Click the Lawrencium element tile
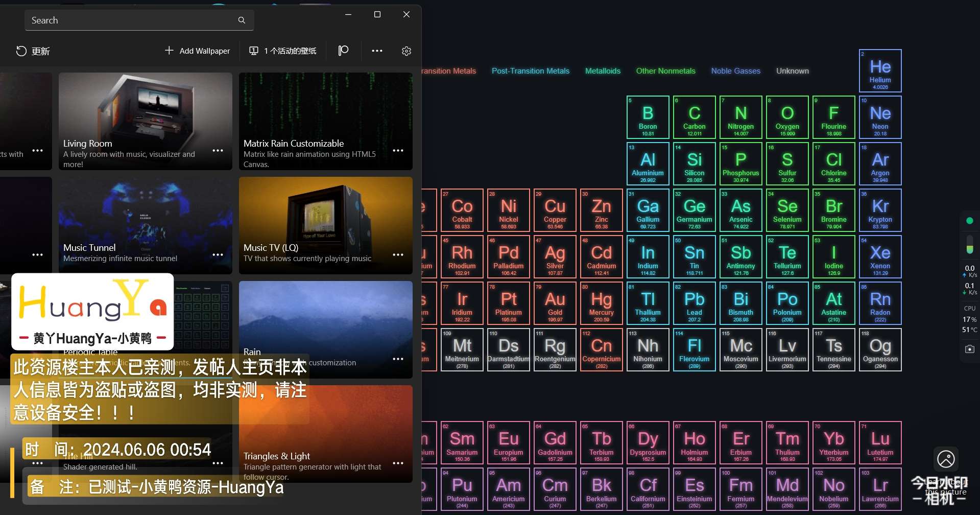This screenshot has height=515, width=980. (x=880, y=489)
